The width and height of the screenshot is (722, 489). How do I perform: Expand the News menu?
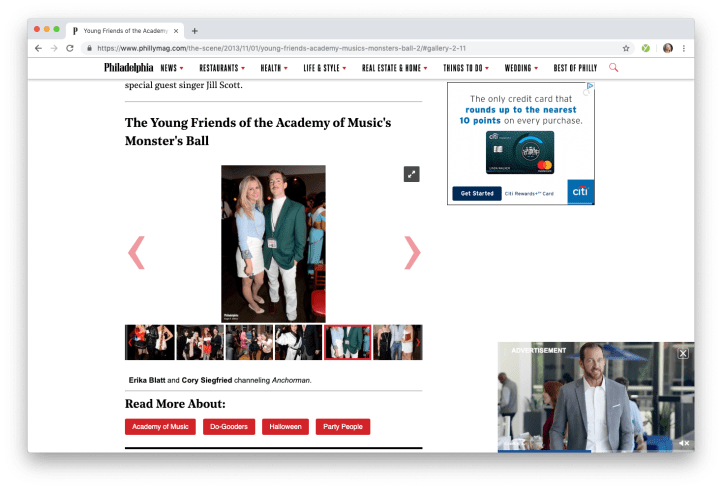[172, 68]
